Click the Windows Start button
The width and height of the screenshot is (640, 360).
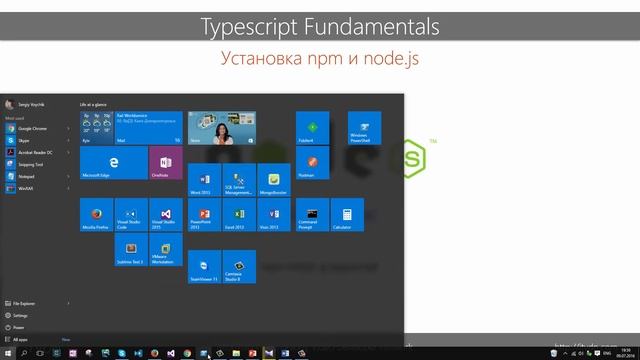pos(8,353)
